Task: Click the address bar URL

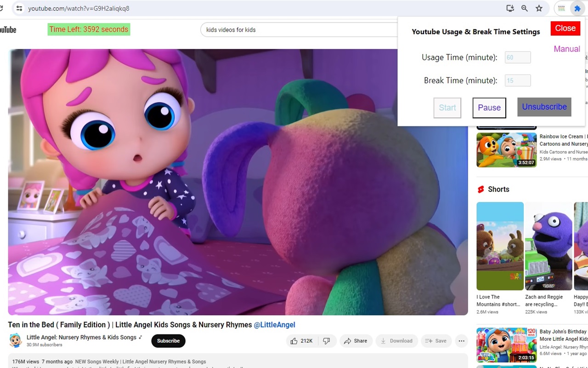Action: (x=79, y=8)
